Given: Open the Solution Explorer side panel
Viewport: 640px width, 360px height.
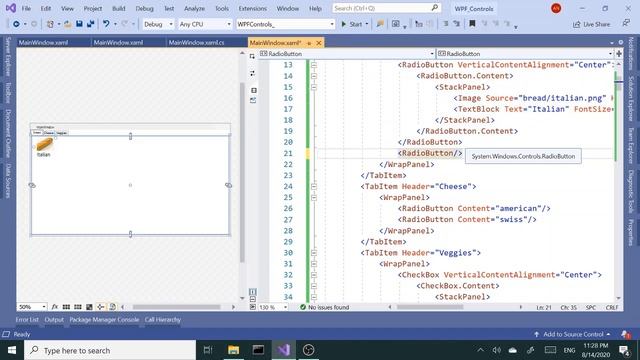Looking at the screenshot, I should 631,98.
